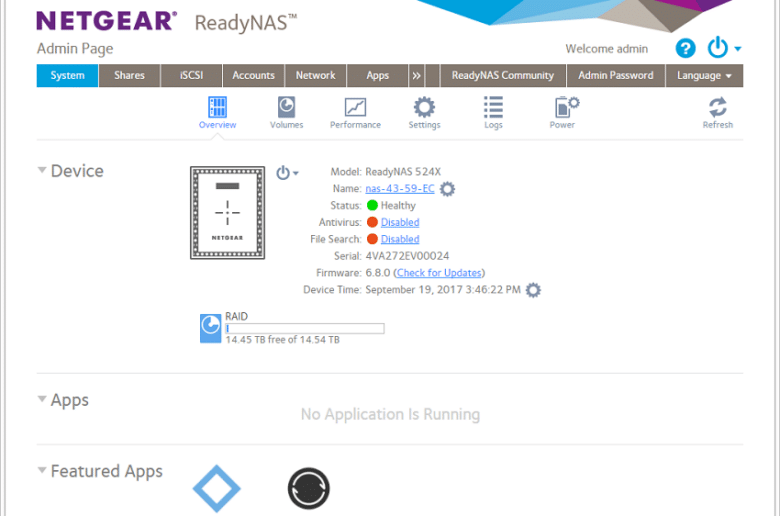This screenshot has height=516, width=780.
Task: Click the green Healthy status indicator
Action: pyautogui.click(x=372, y=205)
